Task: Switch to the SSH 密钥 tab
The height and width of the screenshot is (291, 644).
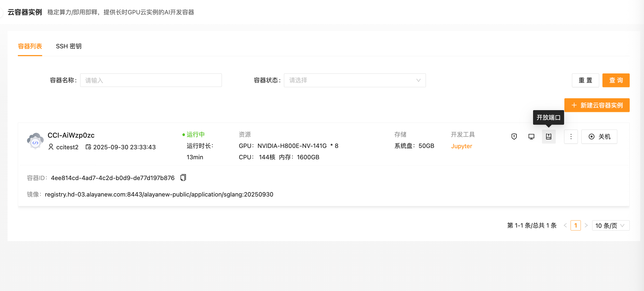Action: (x=69, y=46)
